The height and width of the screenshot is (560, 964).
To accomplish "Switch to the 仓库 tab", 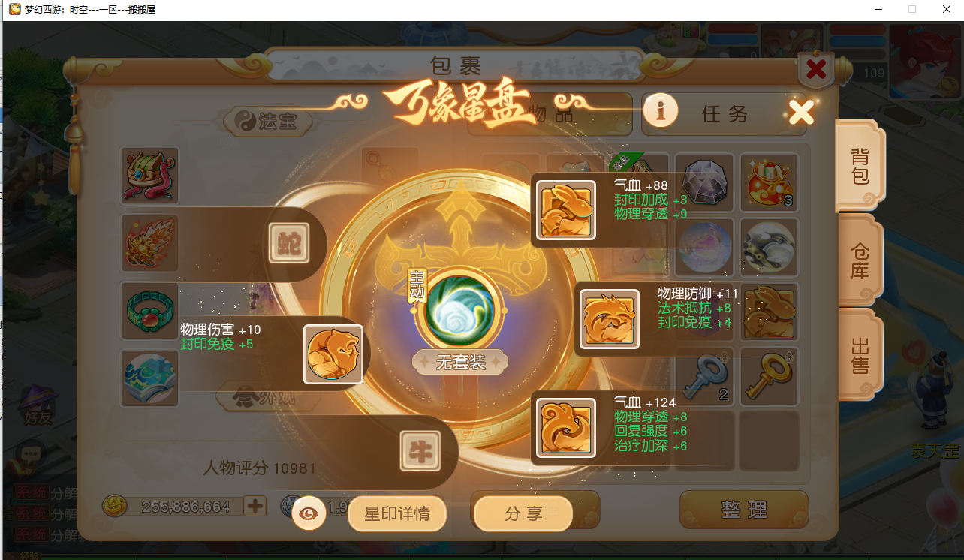I will [x=860, y=260].
